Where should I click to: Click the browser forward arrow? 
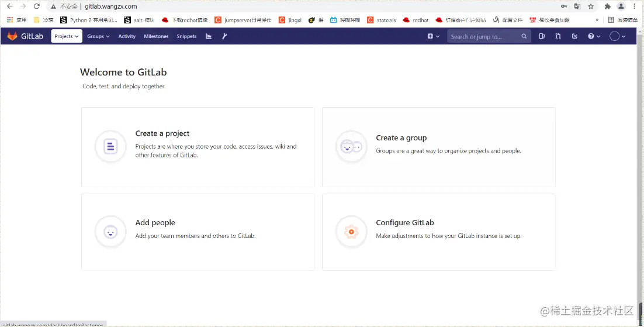[23, 6]
